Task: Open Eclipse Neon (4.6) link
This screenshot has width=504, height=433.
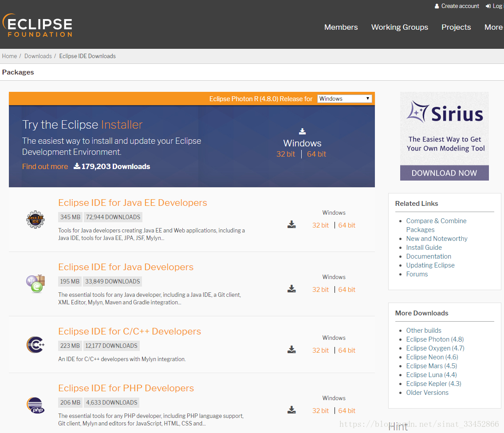Action: [432, 357]
